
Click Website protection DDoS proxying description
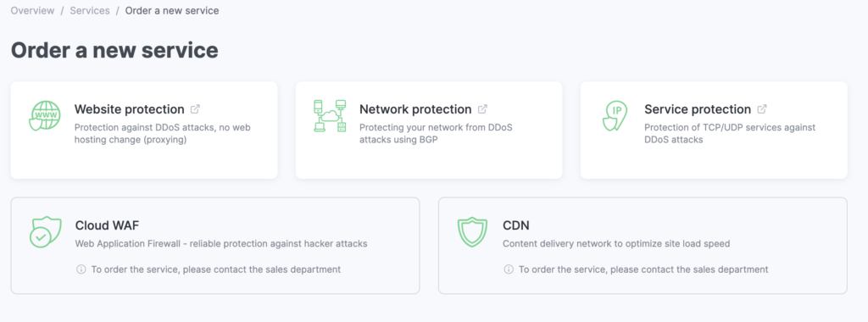coord(163,133)
